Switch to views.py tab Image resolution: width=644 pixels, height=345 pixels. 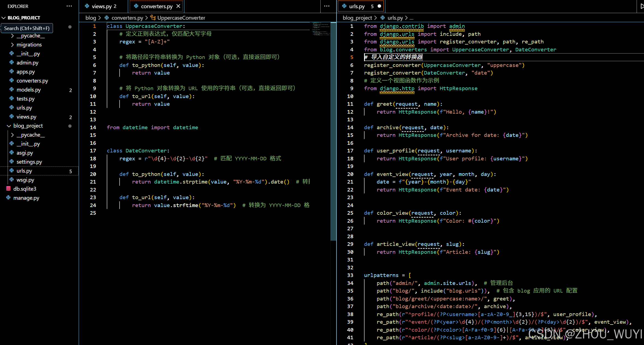tap(104, 6)
